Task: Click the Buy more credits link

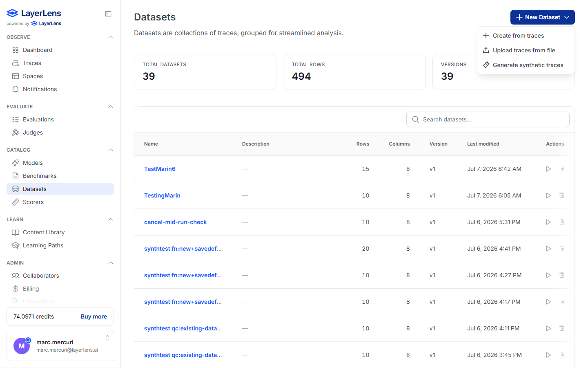Action: pos(94,316)
